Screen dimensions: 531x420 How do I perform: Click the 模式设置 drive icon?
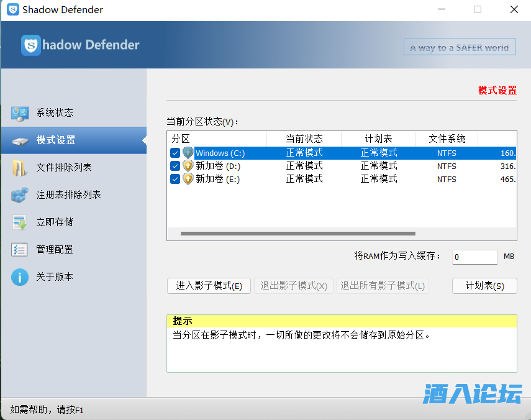click(20, 140)
